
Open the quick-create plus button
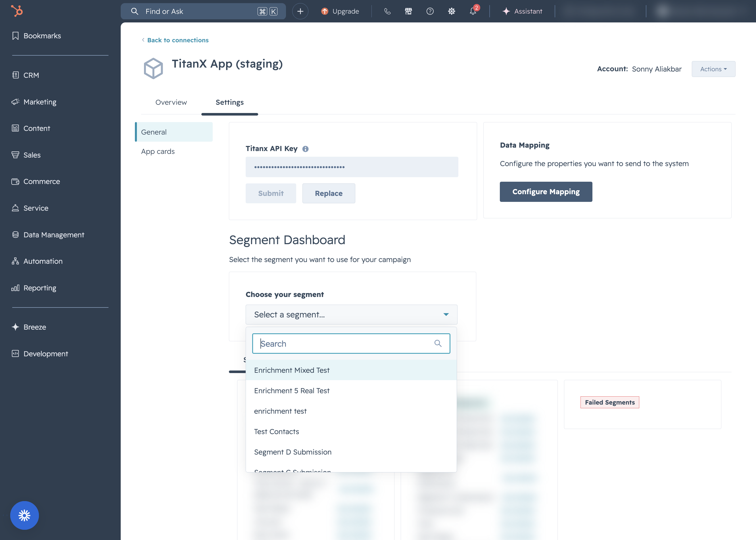[x=300, y=11]
